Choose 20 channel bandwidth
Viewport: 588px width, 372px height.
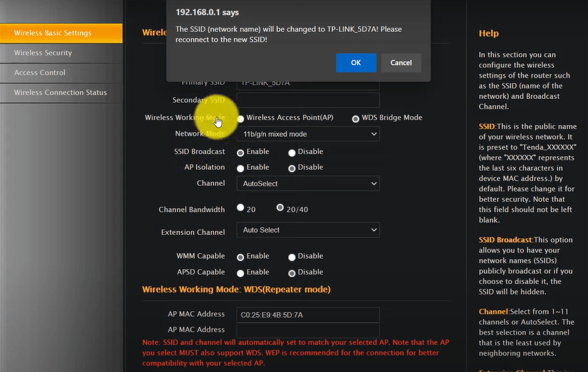[x=240, y=207]
